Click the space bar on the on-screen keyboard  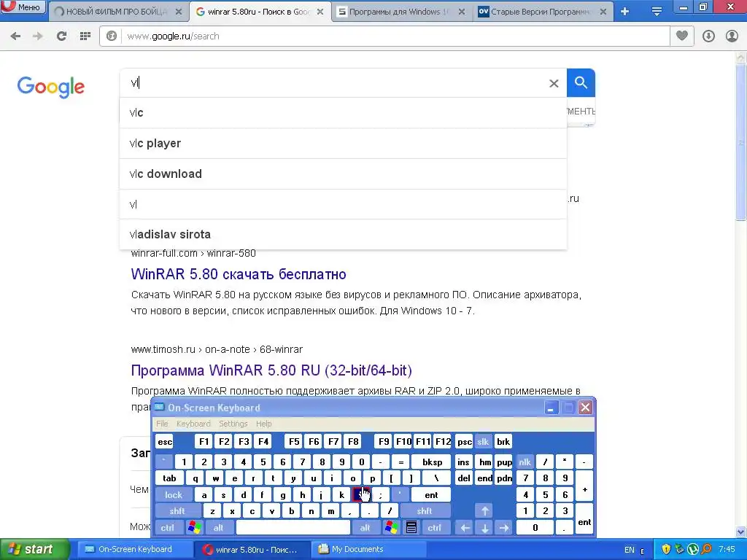pyautogui.click(x=293, y=528)
